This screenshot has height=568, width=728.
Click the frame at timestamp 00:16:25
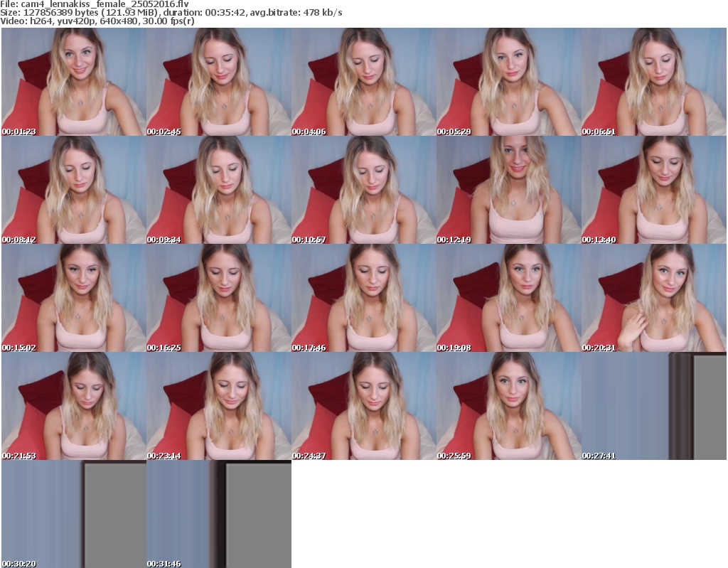219,298
